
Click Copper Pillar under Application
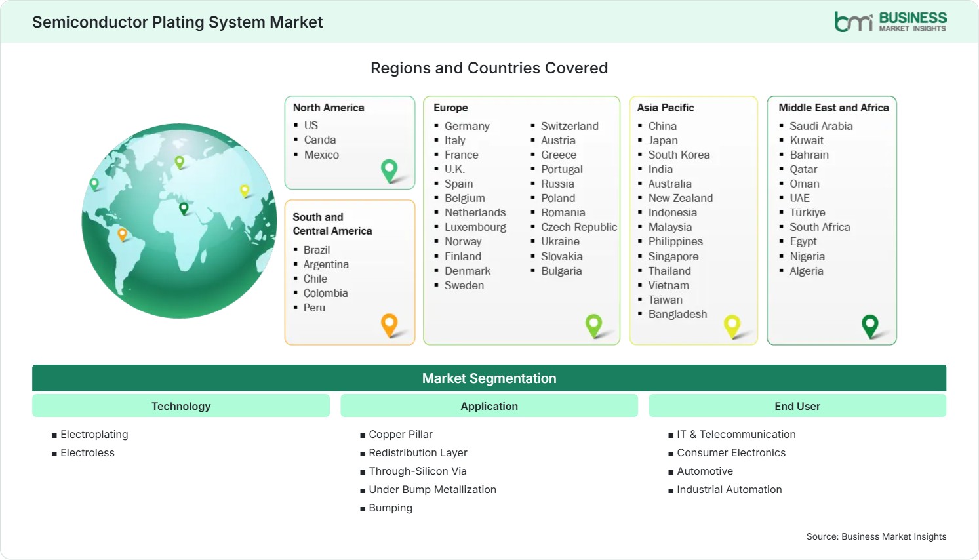pos(401,434)
